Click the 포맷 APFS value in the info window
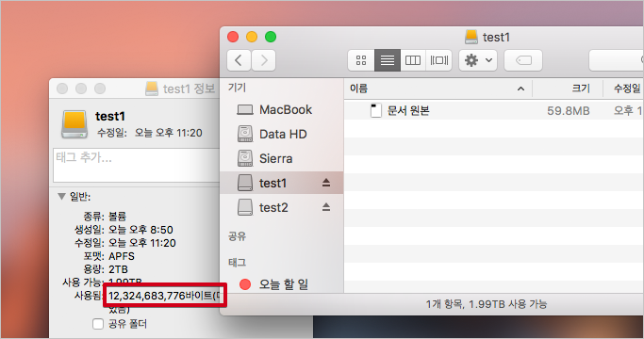Viewport: 644px width, 339px height. click(x=122, y=256)
